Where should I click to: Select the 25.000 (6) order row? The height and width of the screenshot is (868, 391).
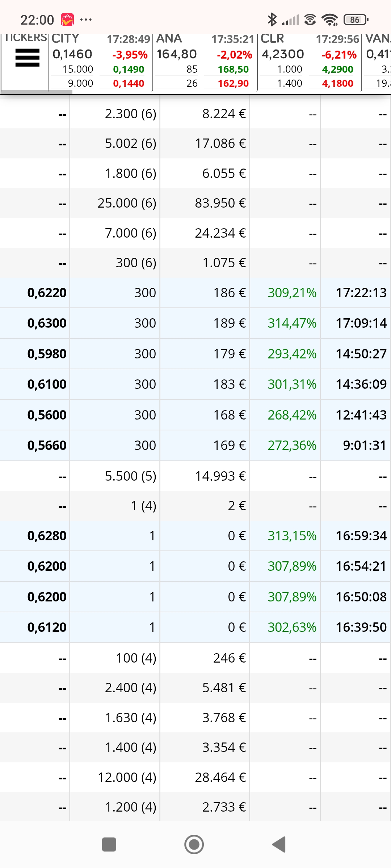[x=195, y=203]
